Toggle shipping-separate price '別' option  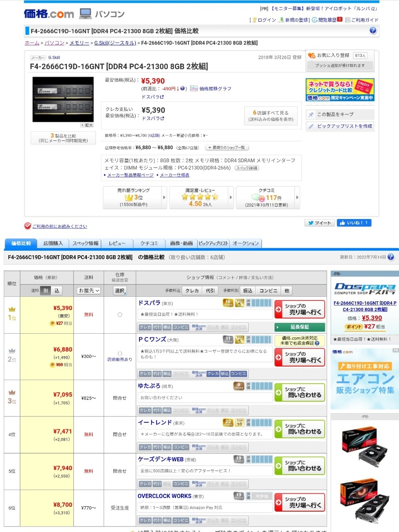click(x=46, y=291)
